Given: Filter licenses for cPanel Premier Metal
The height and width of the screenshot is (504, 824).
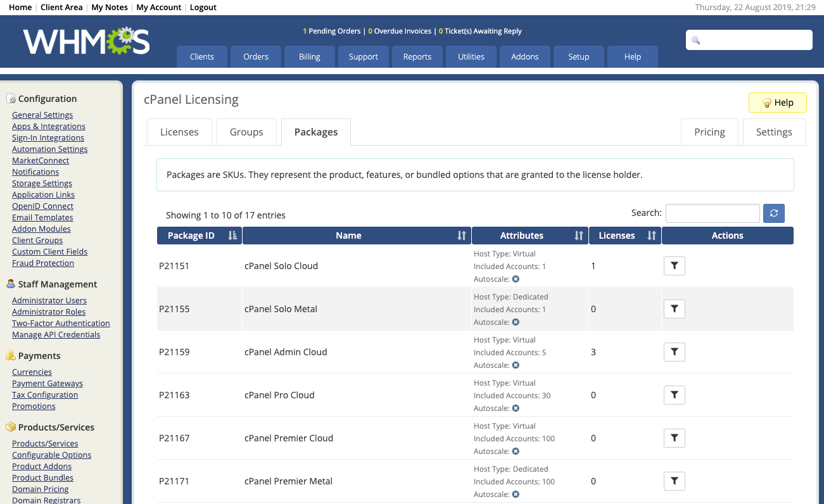Looking at the screenshot, I should click(x=675, y=481).
